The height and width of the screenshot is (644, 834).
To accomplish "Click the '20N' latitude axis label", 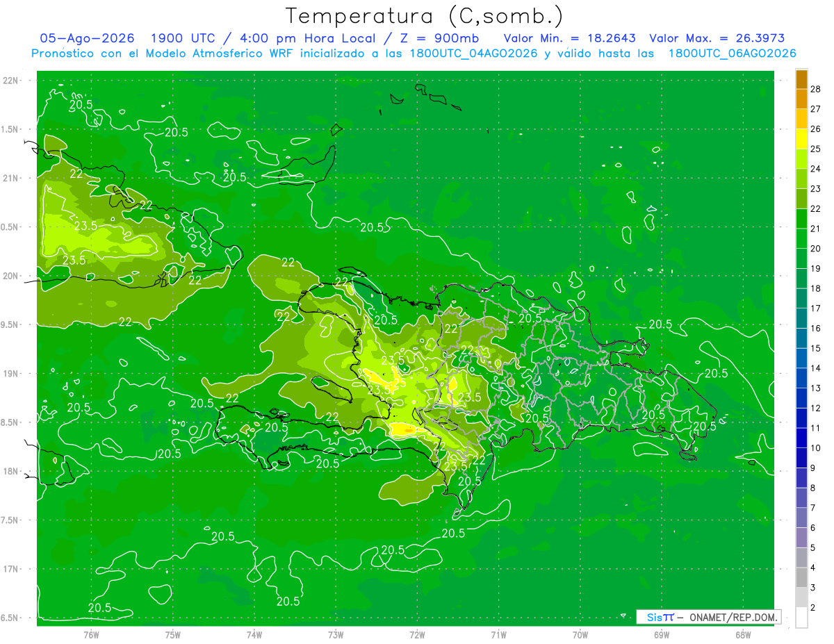I will (12, 276).
